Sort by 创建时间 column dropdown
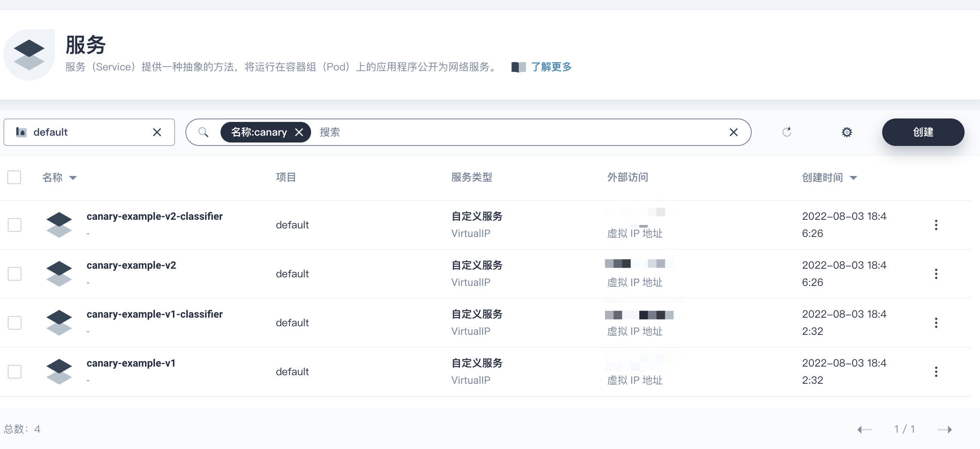This screenshot has height=449, width=980. tap(829, 178)
